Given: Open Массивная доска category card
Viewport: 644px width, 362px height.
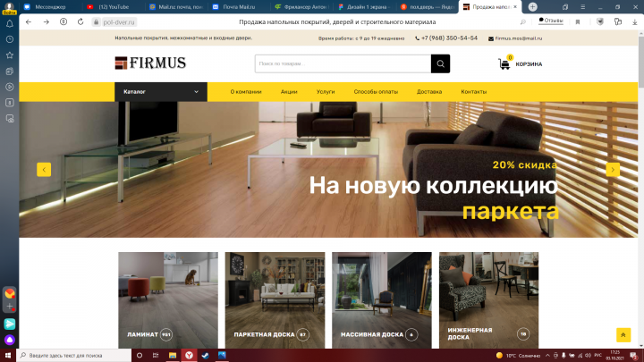Looking at the screenshot, I should point(382,300).
